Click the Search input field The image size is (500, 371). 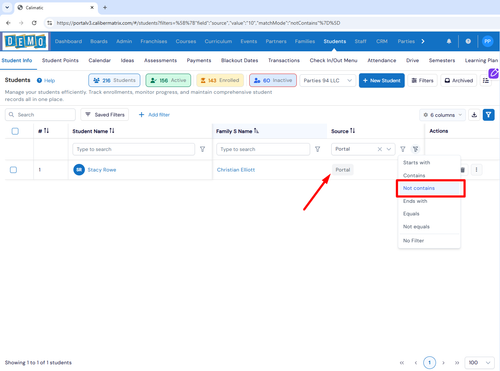coord(40,115)
